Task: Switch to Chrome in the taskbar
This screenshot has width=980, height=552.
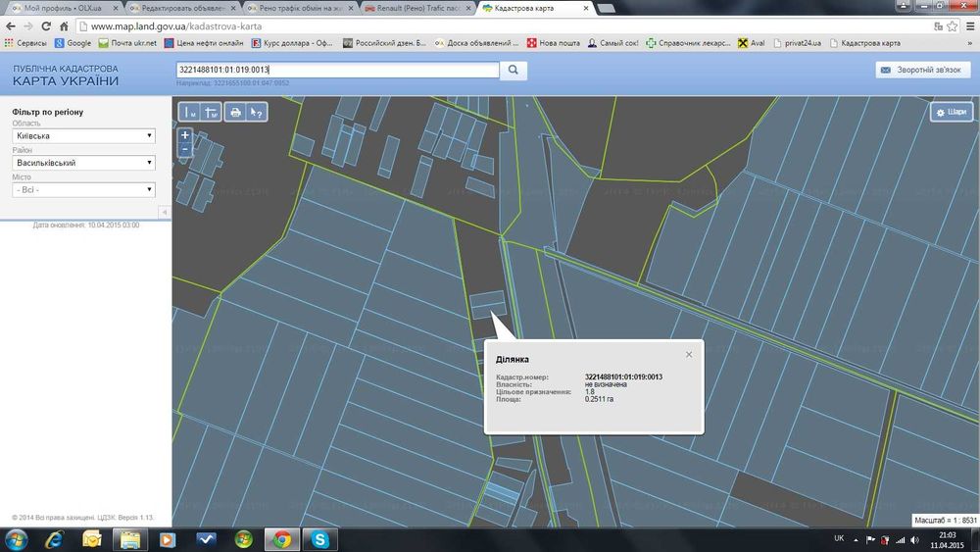Action: tap(282, 539)
